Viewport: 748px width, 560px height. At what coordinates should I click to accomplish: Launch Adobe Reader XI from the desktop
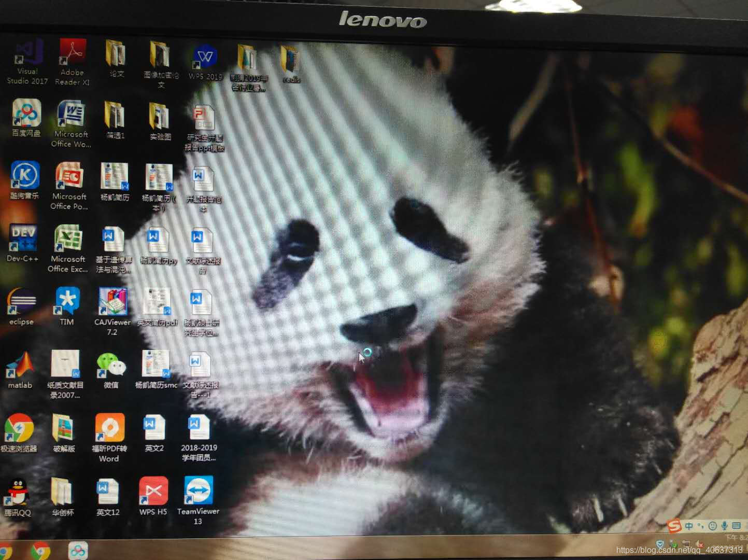[72, 62]
